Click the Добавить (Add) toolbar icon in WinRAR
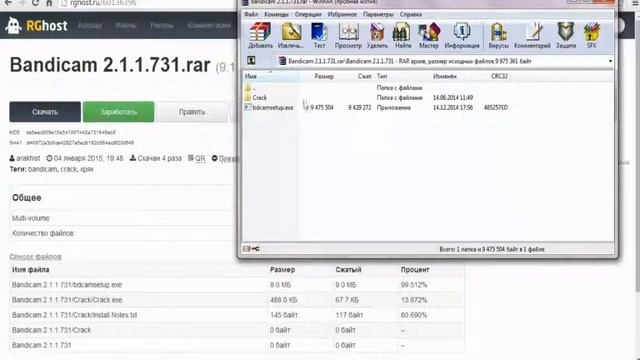Image resolution: width=640 pixels, height=360 pixels. tap(260, 35)
